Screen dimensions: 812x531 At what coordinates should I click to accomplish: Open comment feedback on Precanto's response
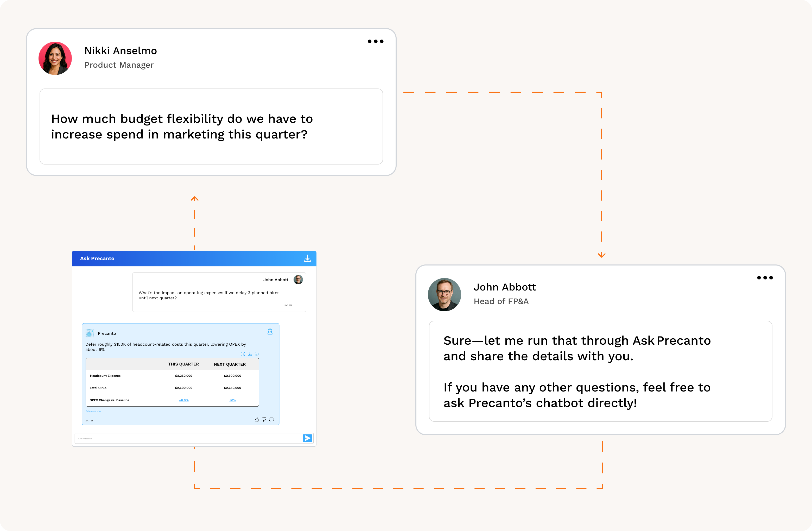click(271, 419)
